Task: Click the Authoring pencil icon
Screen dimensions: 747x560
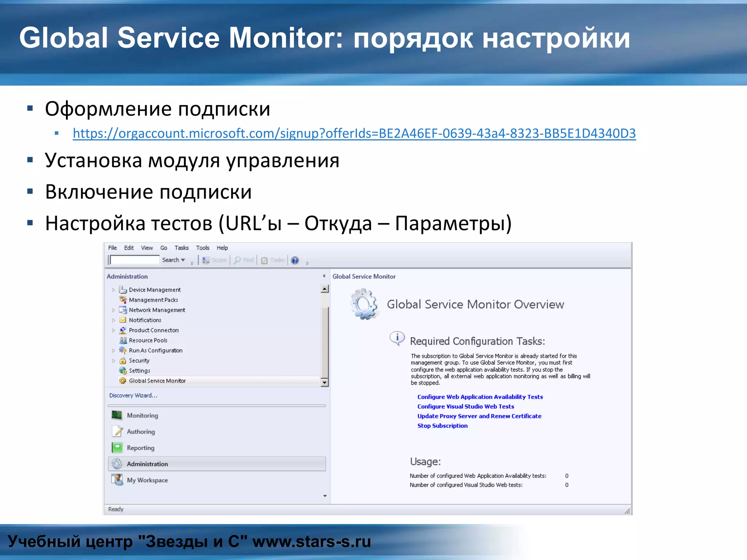Action: tap(117, 431)
